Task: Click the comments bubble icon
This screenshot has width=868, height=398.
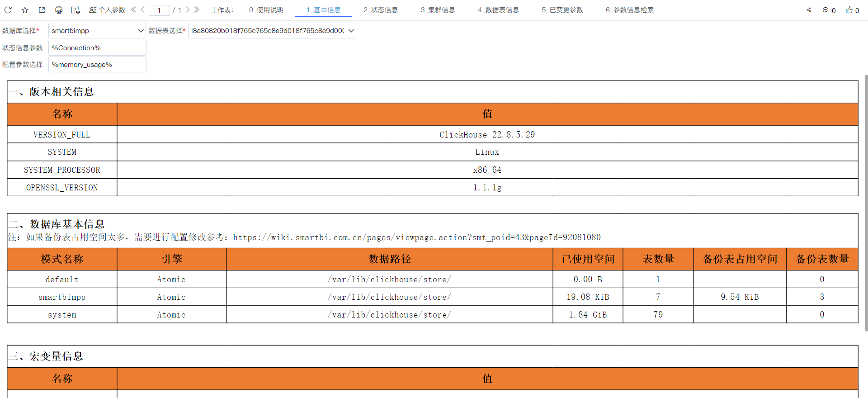Action: (x=826, y=10)
